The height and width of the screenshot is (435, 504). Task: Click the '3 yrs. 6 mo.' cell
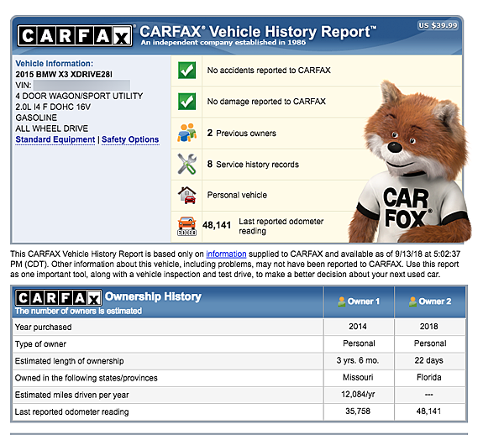point(358,360)
